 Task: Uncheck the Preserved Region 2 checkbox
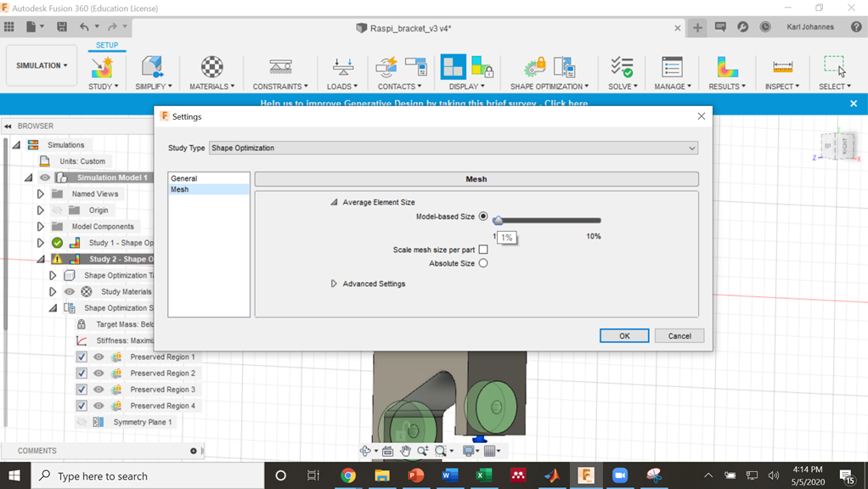click(x=82, y=374)
